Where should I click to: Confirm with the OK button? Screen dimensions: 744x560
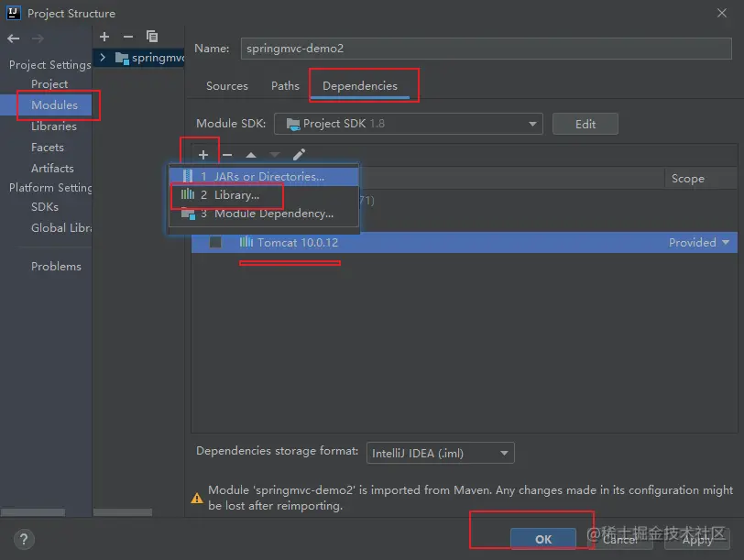(543, 539)
